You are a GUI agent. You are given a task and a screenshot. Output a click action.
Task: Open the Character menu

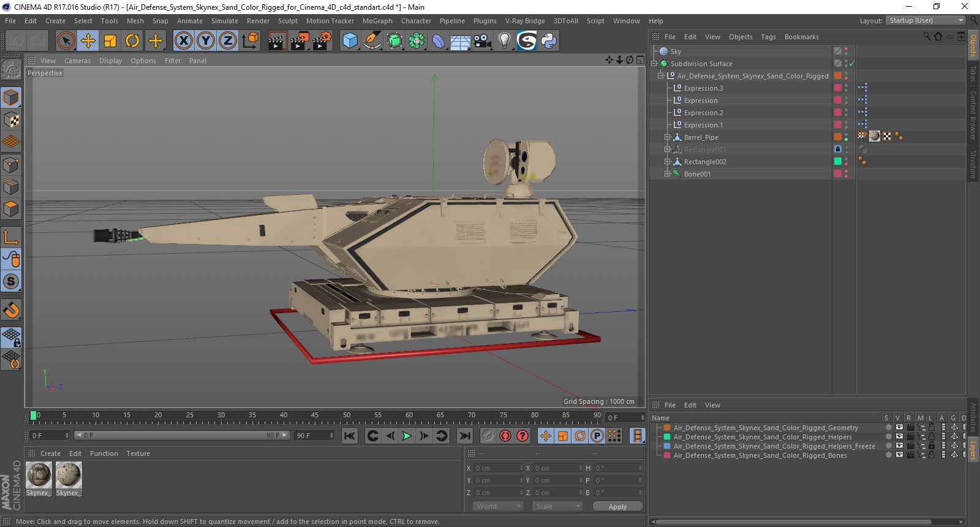416,21
